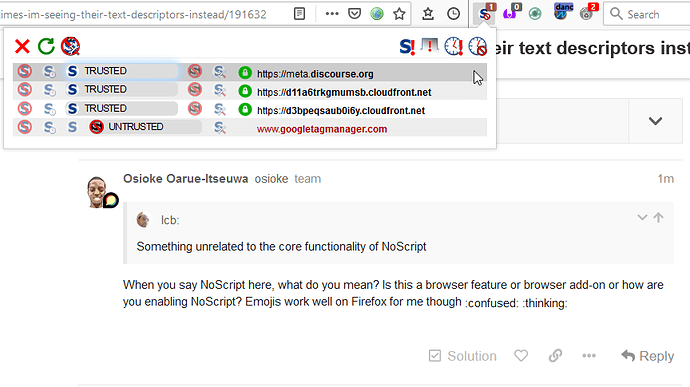Click the 'team' title label
This screenshot has width=690, height=387.
[x=308, y=179]
